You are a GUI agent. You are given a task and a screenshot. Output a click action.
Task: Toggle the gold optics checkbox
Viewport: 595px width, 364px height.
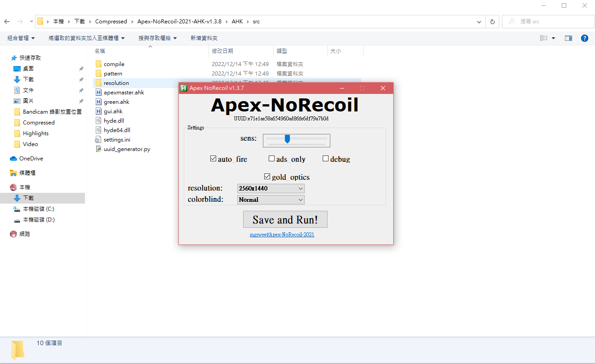point(267,176)
